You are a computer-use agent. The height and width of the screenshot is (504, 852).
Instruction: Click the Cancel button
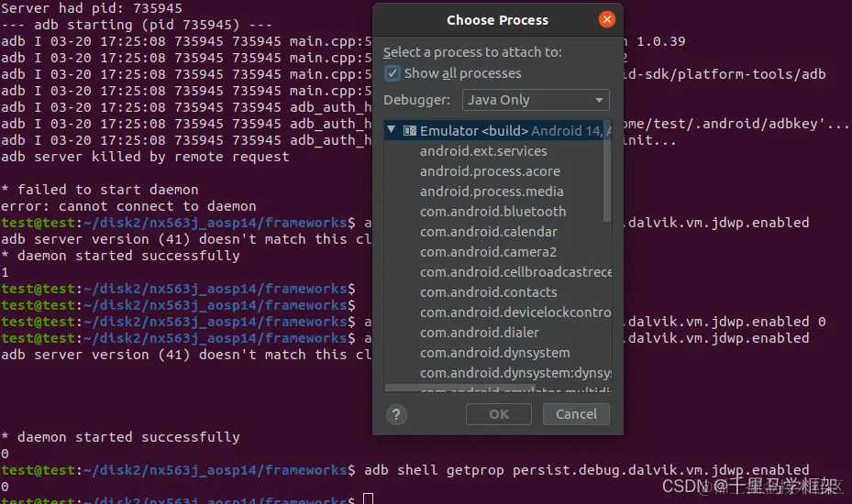[576, 414]
